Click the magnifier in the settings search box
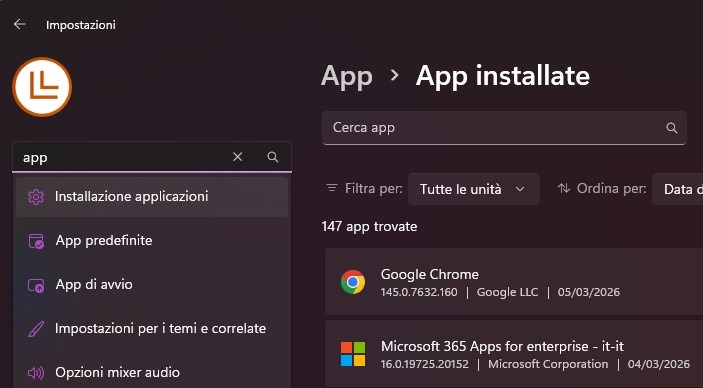The height and width of the screenshot is (388, 703). (x=273, y=157)
